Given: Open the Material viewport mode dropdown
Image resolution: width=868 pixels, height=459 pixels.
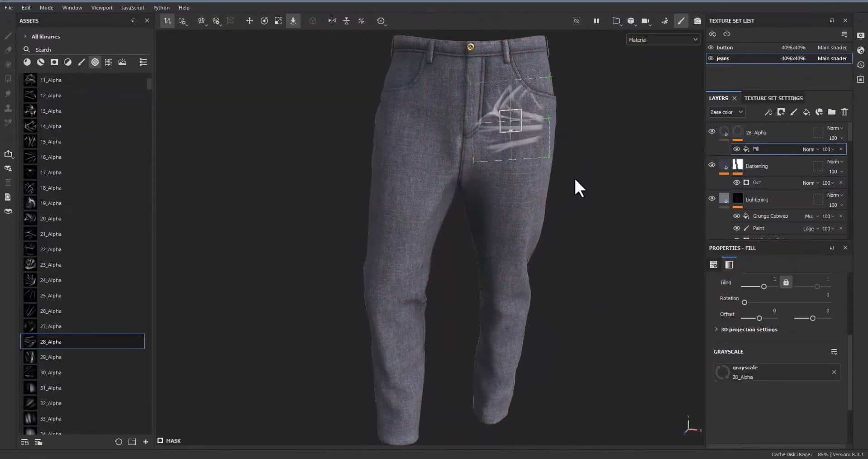Looking at the screenshot, I should (x=663, y=40).
